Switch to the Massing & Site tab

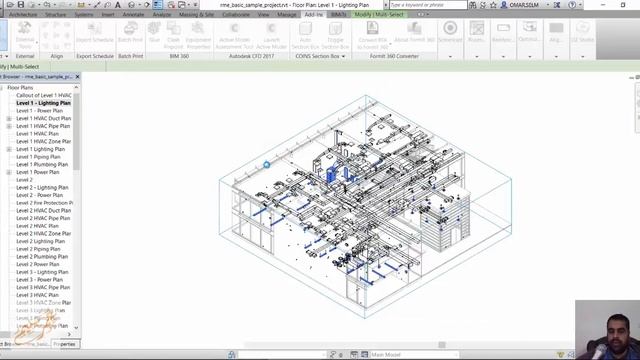tap(196, 14)
